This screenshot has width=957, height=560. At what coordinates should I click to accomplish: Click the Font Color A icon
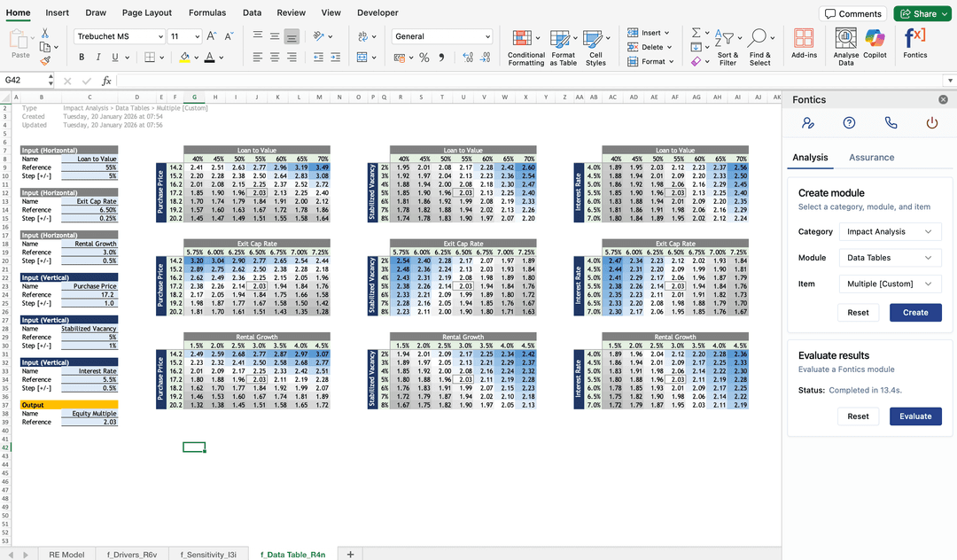[209, 58]
